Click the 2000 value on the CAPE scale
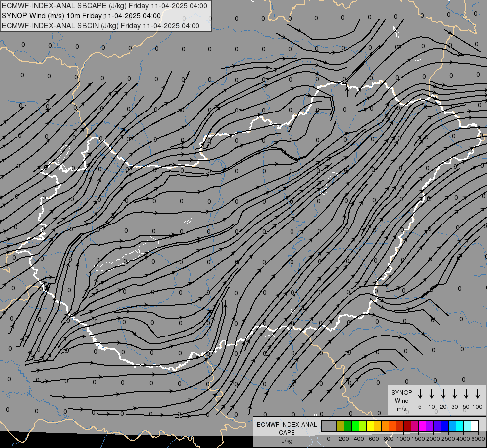Screen dimensions: 487x448 pos(433,439)
